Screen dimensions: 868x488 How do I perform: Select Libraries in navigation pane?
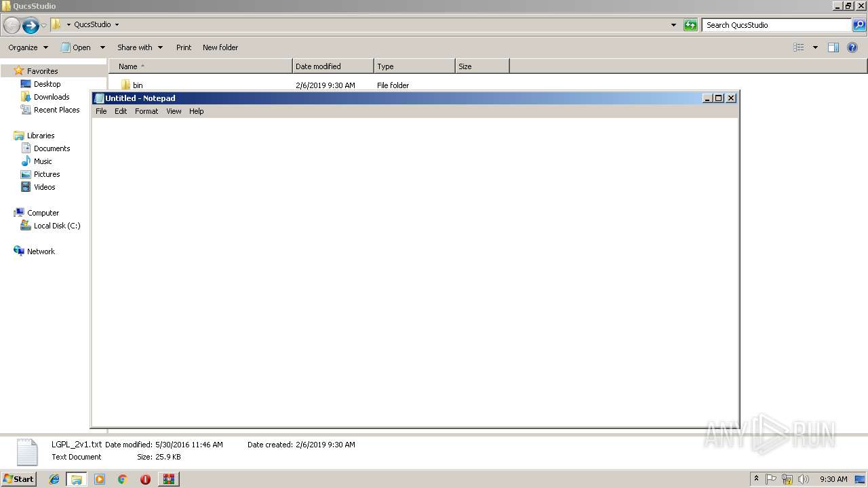41,136
